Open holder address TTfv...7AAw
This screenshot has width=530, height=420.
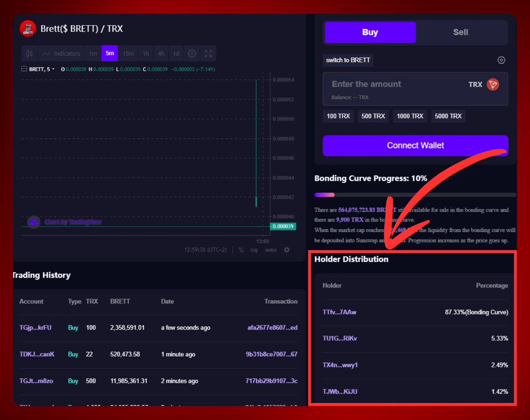pos(339,312)
